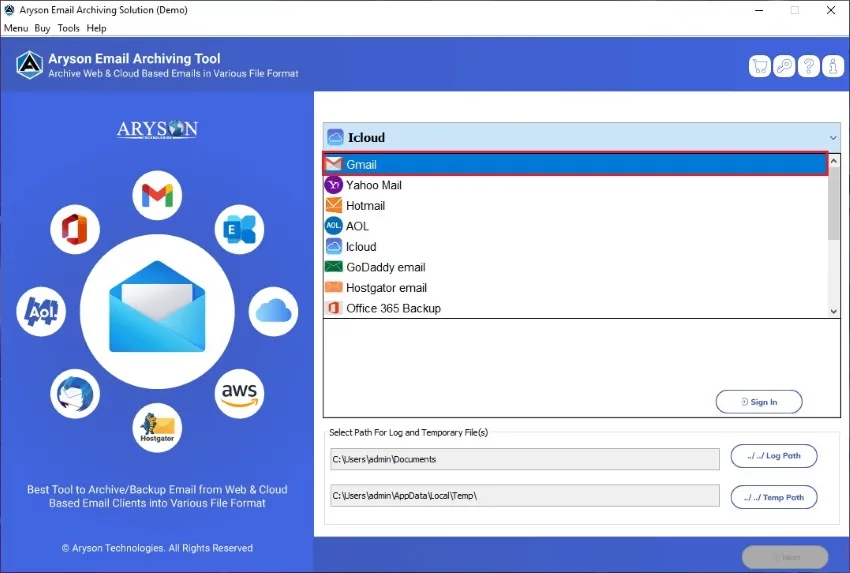Click the list scrollbar up arrow
The height and width of the screenshot is (573, 850).
pyautogui.click(x=834, y=161)
